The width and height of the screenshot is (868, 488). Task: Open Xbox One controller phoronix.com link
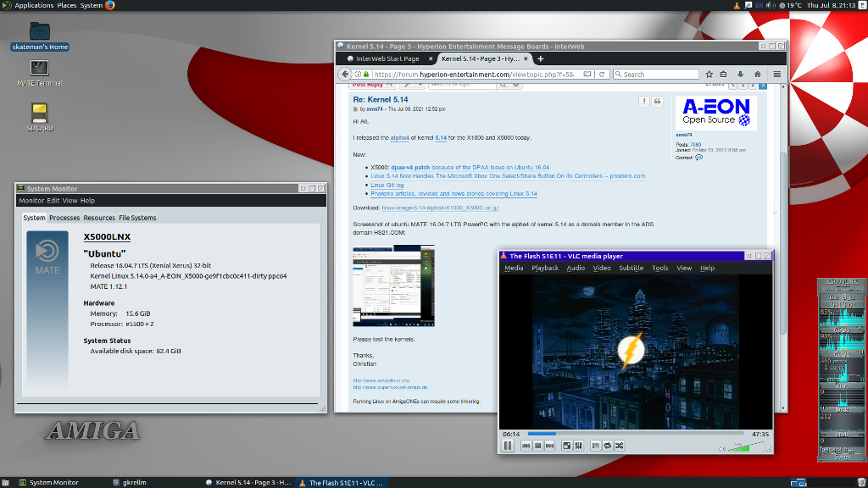(508, 176)
